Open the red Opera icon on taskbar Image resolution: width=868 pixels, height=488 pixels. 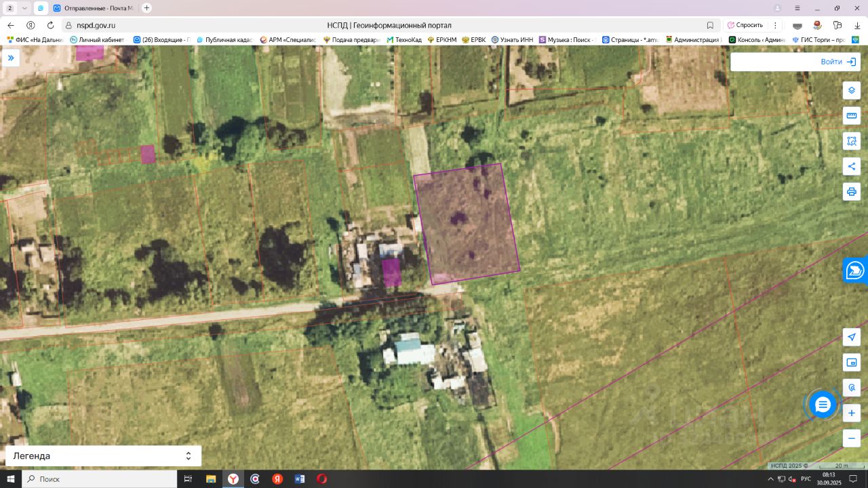[x=322, y=479]
